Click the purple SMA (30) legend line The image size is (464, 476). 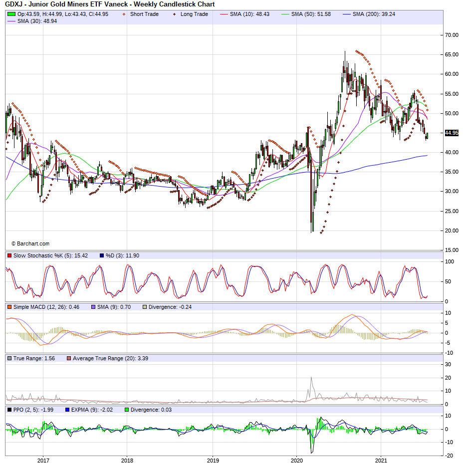(11, 21)
